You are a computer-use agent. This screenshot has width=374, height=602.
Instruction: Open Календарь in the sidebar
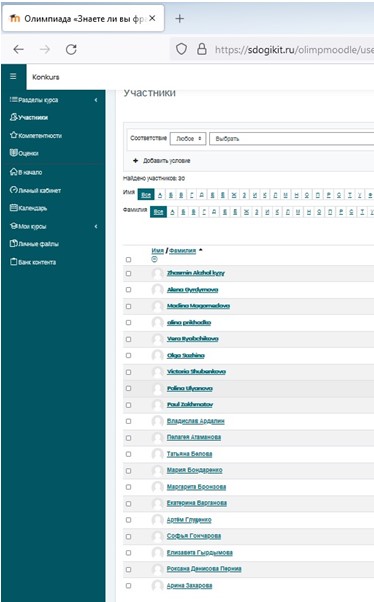pyautogui.click(x=28, y=208)
